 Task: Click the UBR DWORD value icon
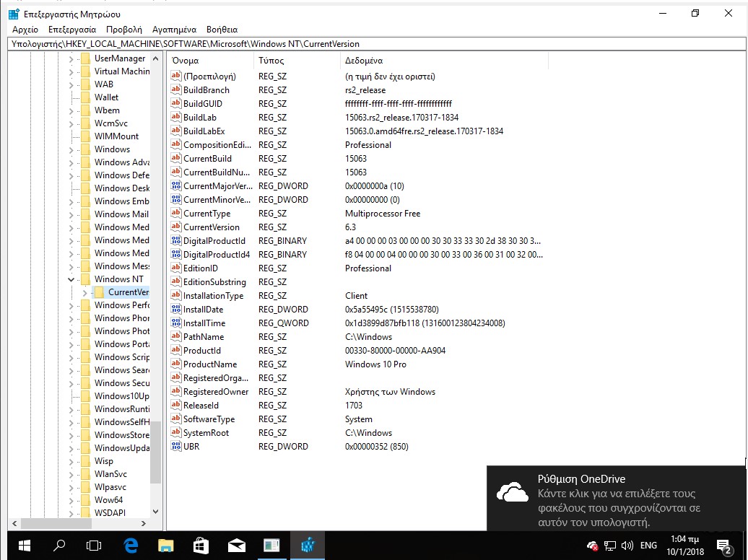[176, 447]
